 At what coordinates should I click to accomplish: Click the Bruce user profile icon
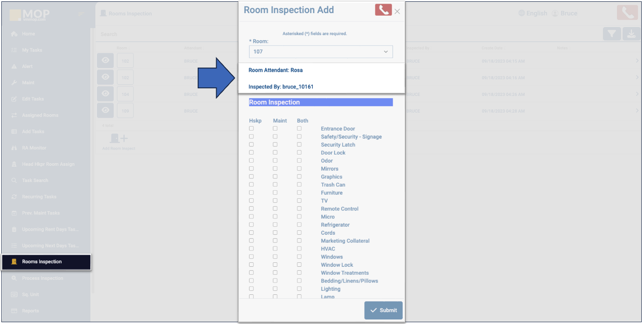555,14
